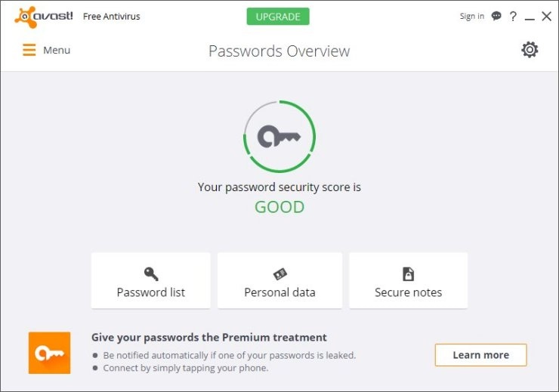Click the key icon in score circle
559x392 pixels.
[x=279, y=137]
